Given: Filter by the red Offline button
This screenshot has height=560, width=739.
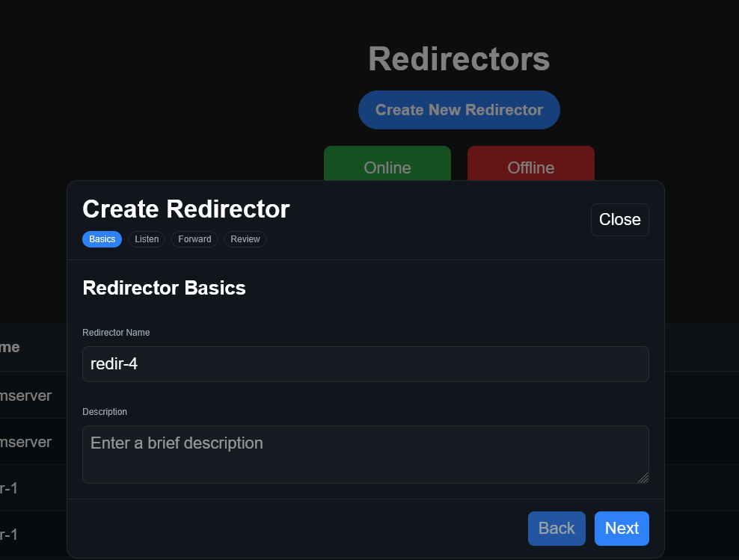Looking at the screenshot, I should 530,164.
